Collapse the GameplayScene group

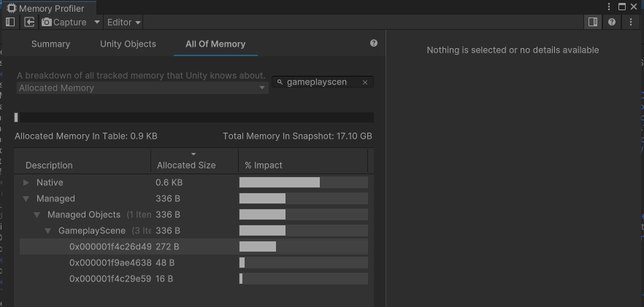(x=48, y=230)
